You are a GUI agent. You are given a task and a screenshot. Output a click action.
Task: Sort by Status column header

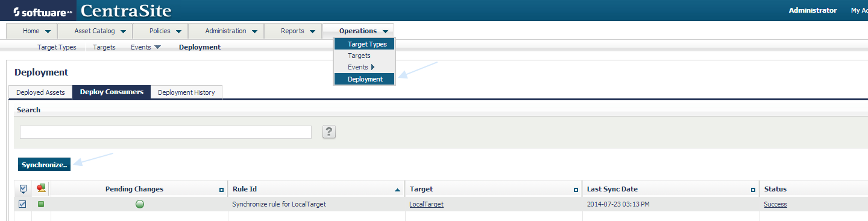click(x=775, y=189)
